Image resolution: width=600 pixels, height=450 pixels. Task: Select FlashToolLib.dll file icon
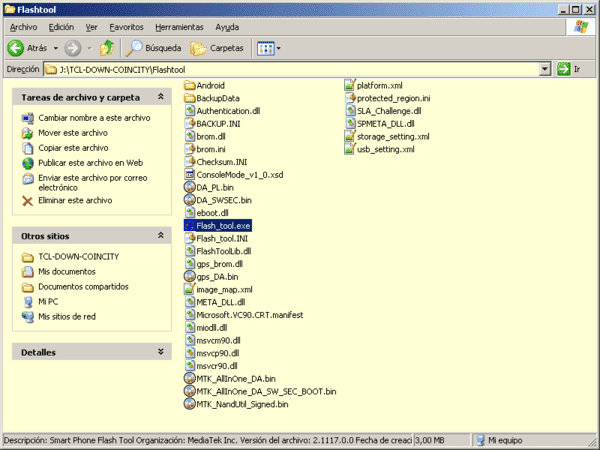pyautogui.click(x=189, y=251)
